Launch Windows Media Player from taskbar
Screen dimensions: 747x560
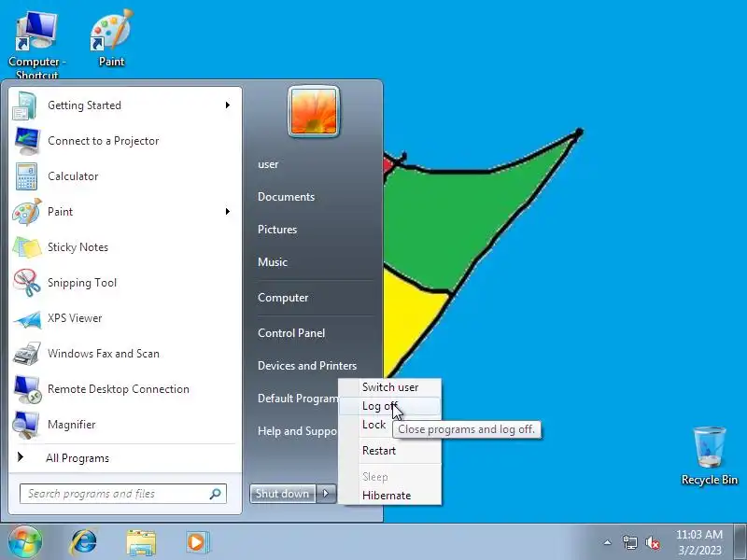tap(197, 542)
